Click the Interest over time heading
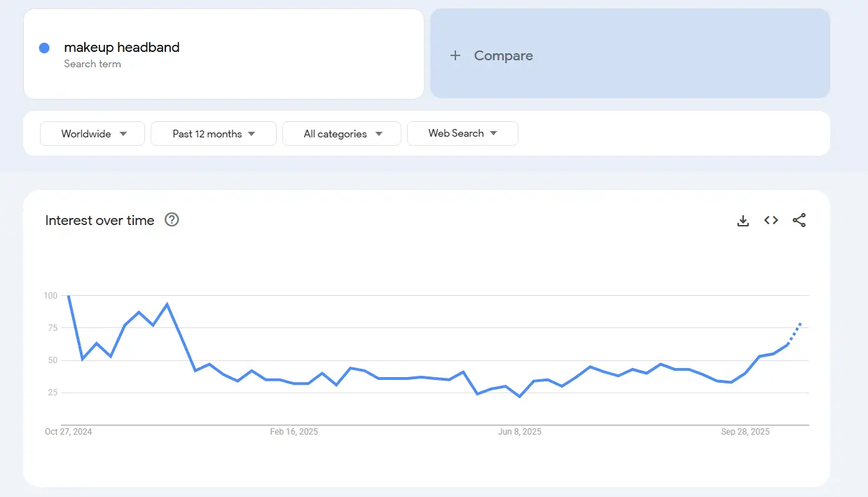 click(99, 221)
